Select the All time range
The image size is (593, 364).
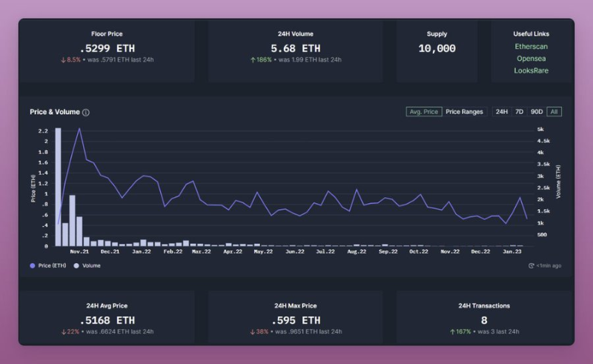[554, 112]
